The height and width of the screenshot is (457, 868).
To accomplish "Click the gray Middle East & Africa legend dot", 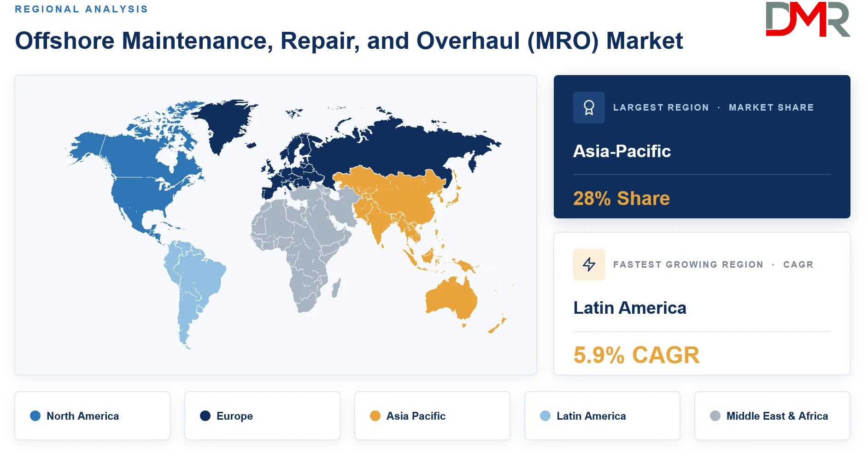I will (x=715, y=416).
